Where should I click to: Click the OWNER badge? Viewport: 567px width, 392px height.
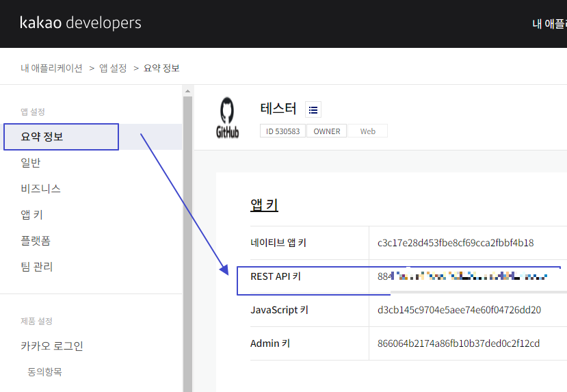[326, 131]
